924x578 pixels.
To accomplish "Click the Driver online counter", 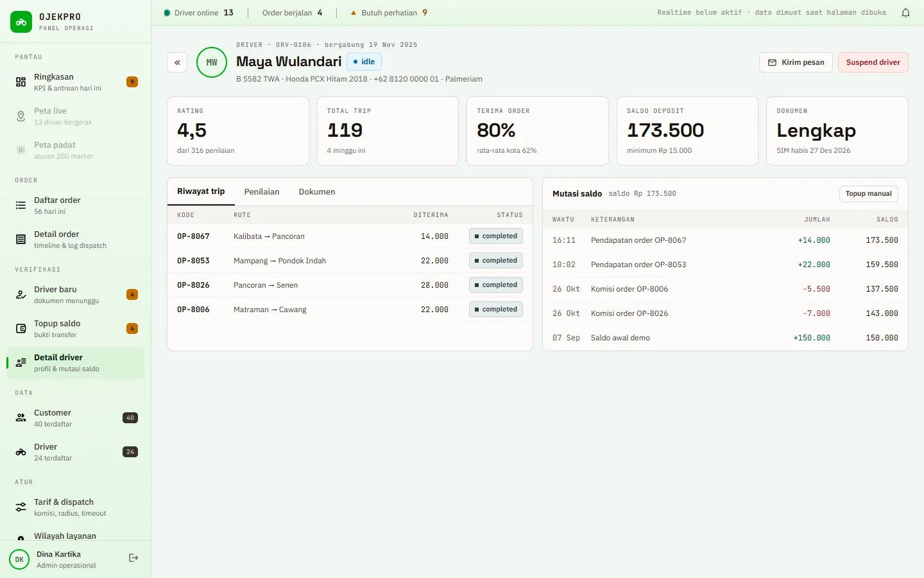I will click(x=199, y=13).
